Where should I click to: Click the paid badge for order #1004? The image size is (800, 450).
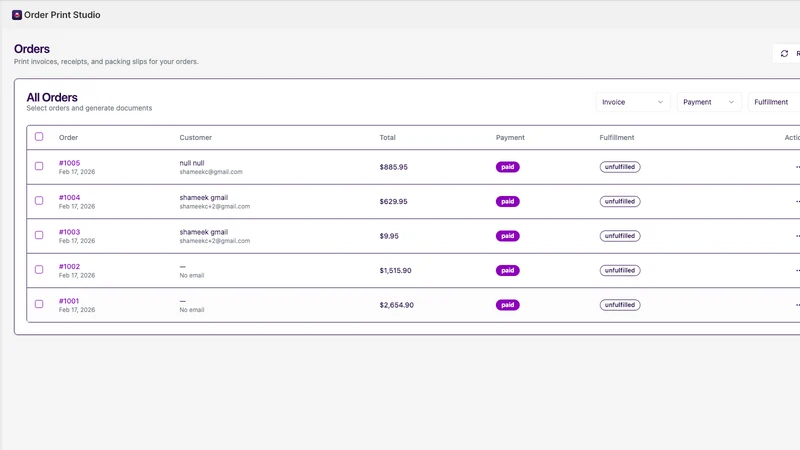click(508, 202)
